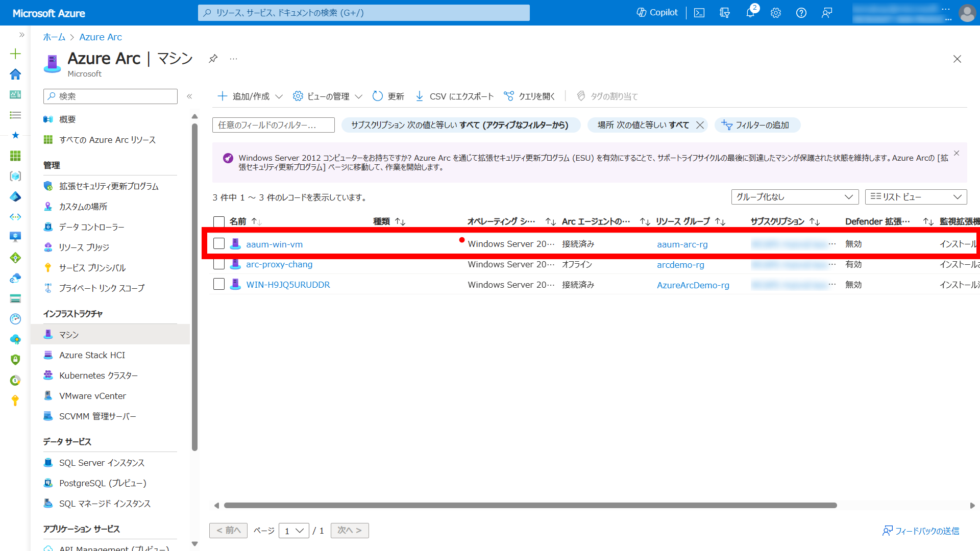Click the any-field filter text box
This screenshot has width=980, height=551.
[x=274, y=125]
